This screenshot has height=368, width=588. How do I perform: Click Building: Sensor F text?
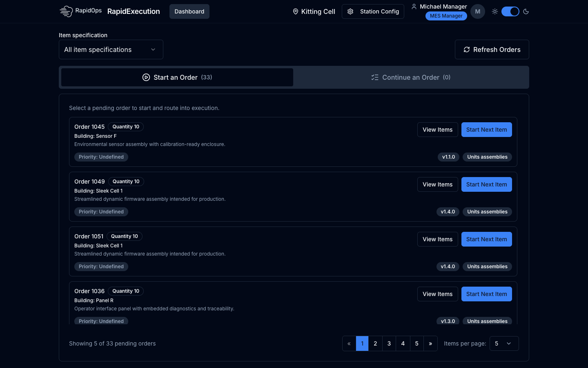(x=96, y=136)
